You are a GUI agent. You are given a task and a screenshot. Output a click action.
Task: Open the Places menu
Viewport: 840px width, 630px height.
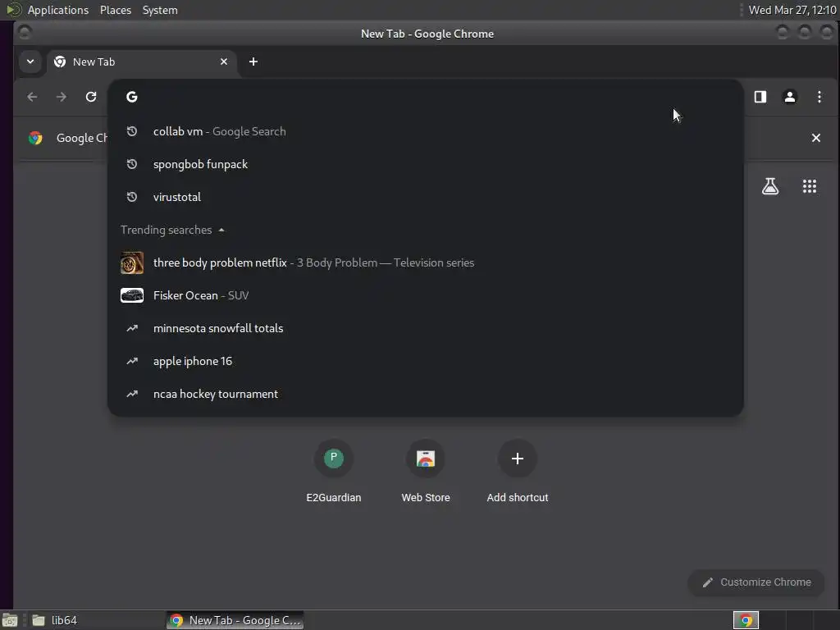[x=115, y=10]
